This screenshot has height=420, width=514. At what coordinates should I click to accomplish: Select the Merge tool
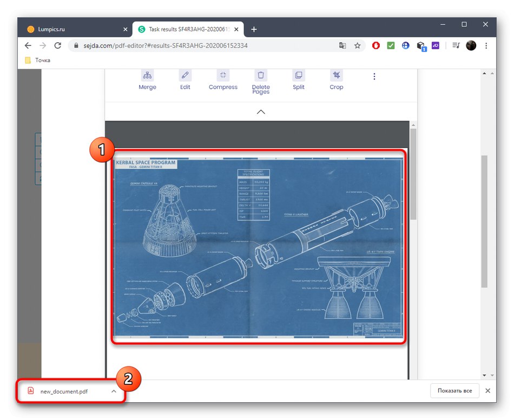[147, 80]
